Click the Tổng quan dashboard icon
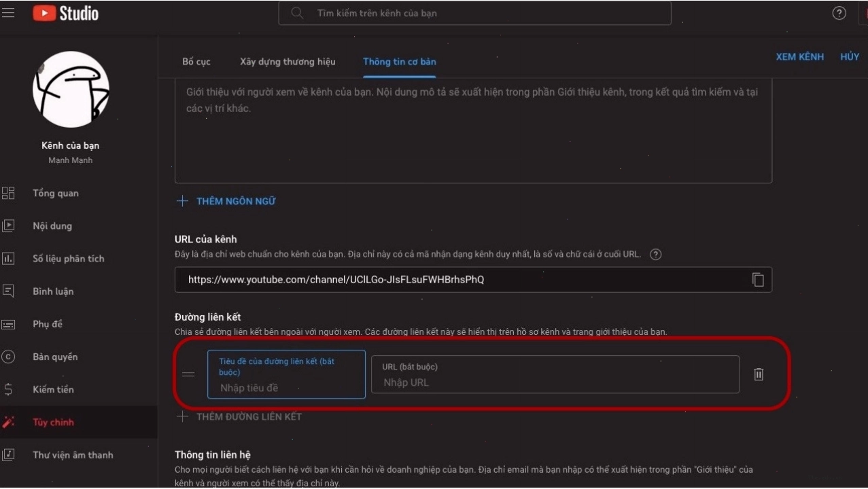Image resolution: width=868 pixels, height=489 pixels. tap(8, 193)
